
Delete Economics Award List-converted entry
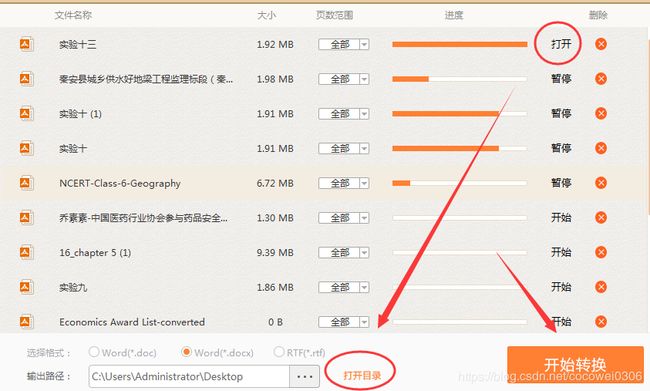click(x=601, y=322)
